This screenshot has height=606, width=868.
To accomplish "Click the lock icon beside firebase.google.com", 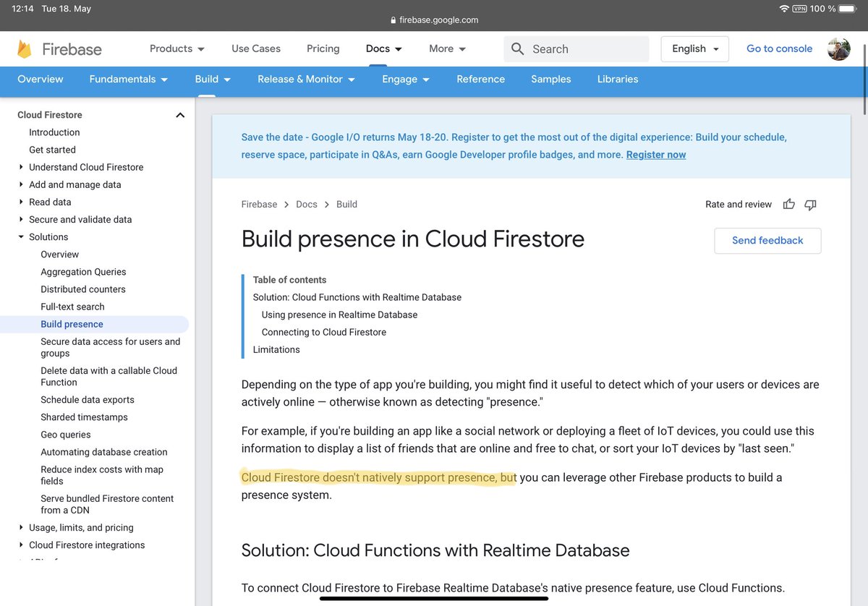I will tap(392, 20).
